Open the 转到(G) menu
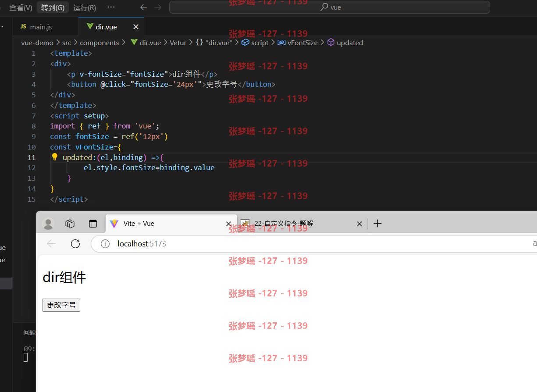The image size is (537, 392). pyautogui.click(x=53, y=7)
